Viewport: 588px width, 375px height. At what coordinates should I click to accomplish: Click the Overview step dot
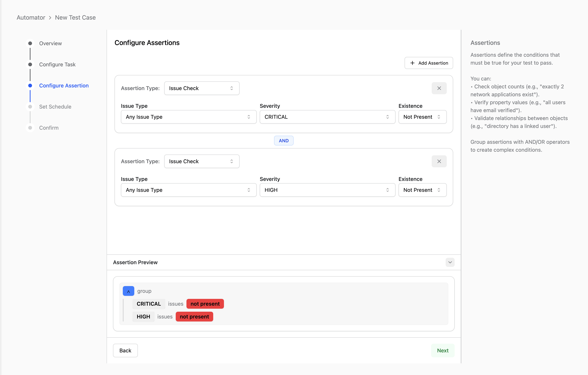click(30, 43)
